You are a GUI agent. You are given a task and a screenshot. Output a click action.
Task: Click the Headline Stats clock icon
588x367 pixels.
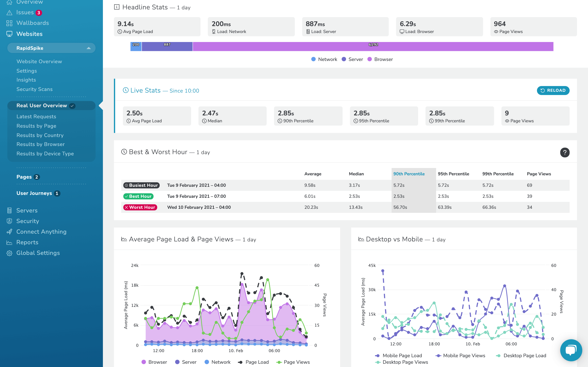point(120,31)
